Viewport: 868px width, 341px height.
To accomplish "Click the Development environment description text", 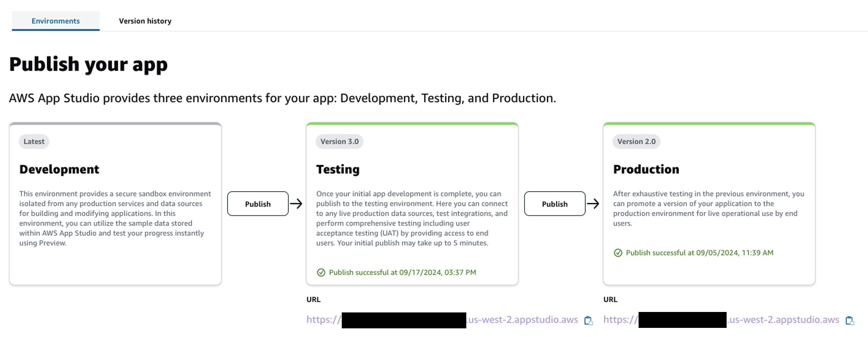I will [115, 218].
